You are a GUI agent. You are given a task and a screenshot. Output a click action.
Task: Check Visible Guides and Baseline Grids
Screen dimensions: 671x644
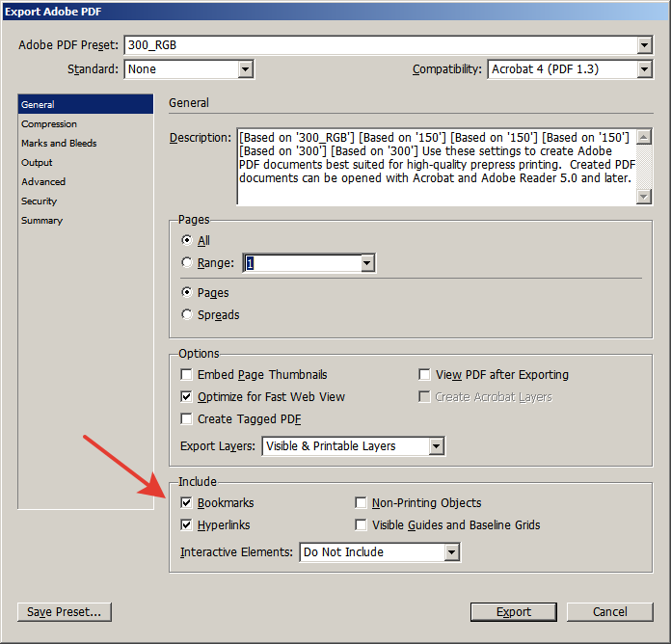coord(362,525)
